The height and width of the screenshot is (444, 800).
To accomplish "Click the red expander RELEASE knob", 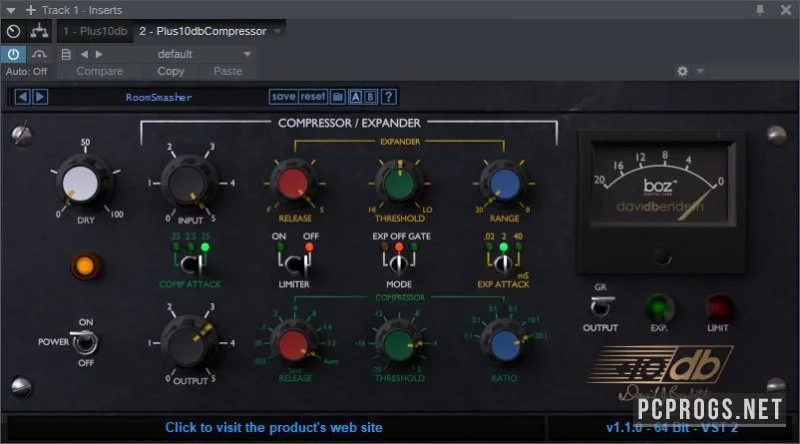I will click(x=293, y=184).
